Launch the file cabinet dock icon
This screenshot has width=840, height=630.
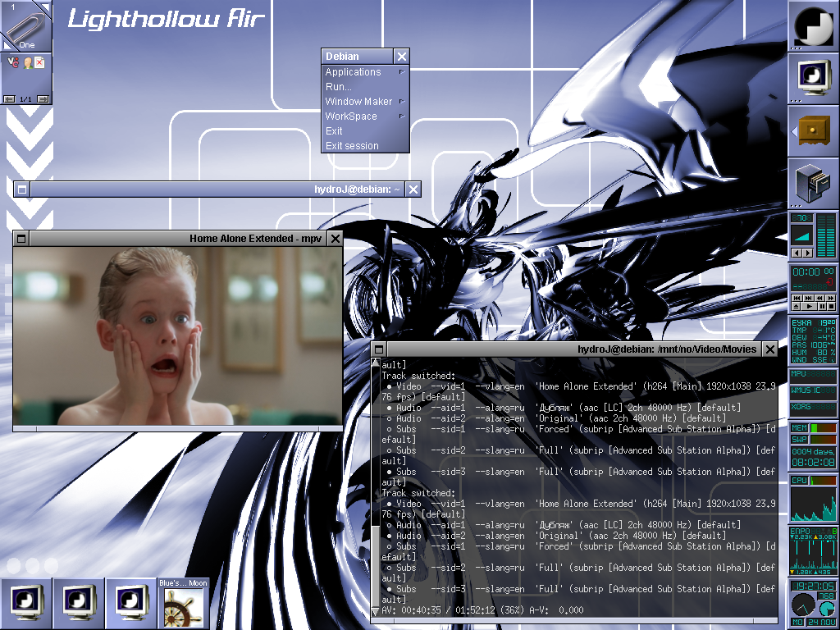[x=813, y=182]
